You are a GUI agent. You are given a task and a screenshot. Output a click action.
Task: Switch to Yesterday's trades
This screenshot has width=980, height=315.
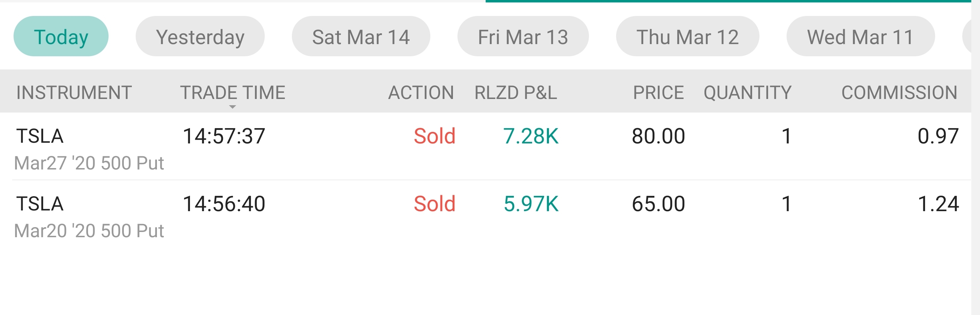point(200,37)
